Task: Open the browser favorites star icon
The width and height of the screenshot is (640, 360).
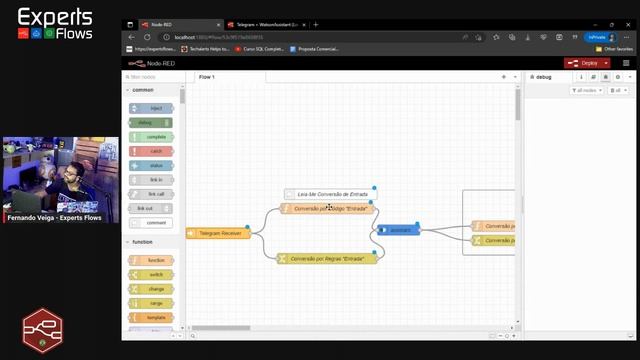Action: click(x=496, y=37)
